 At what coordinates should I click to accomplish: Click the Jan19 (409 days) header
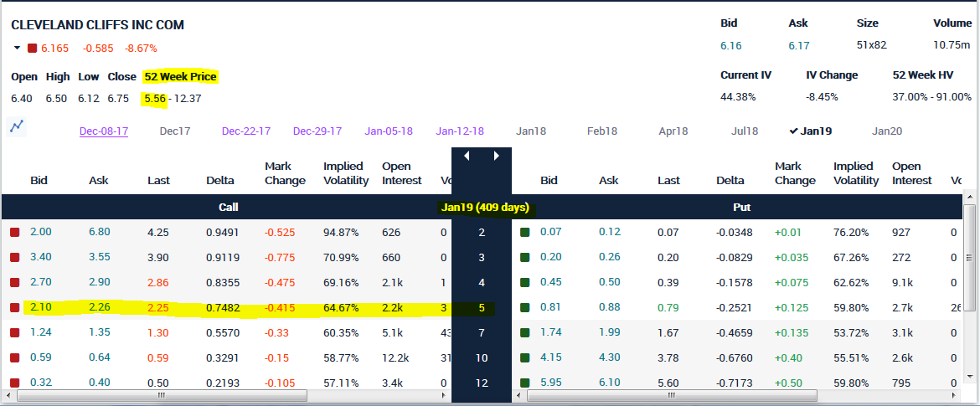[485, 208]
